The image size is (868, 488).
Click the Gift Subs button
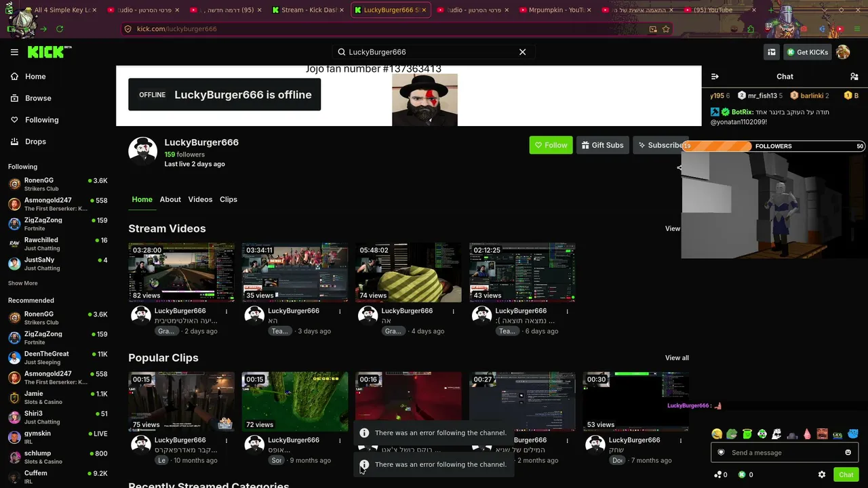601,145
